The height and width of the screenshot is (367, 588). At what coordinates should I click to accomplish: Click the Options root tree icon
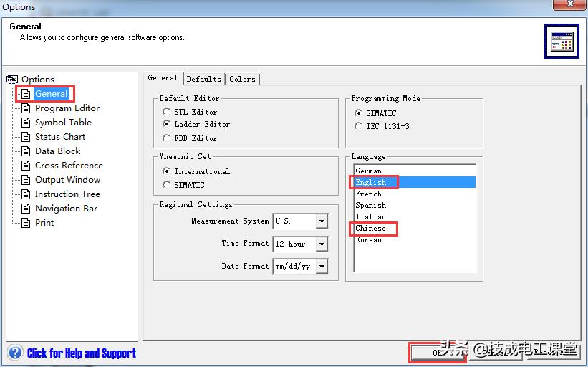coord(12,79)
